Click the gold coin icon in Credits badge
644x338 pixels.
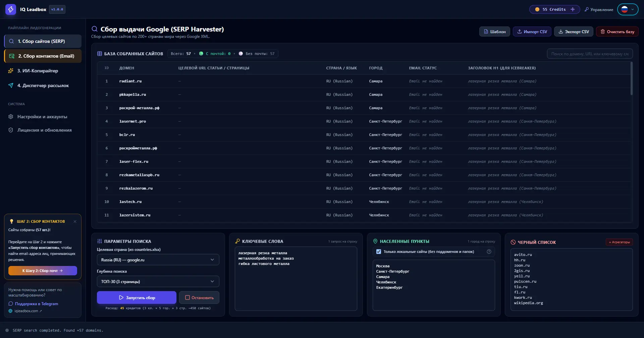click(537, 9)
